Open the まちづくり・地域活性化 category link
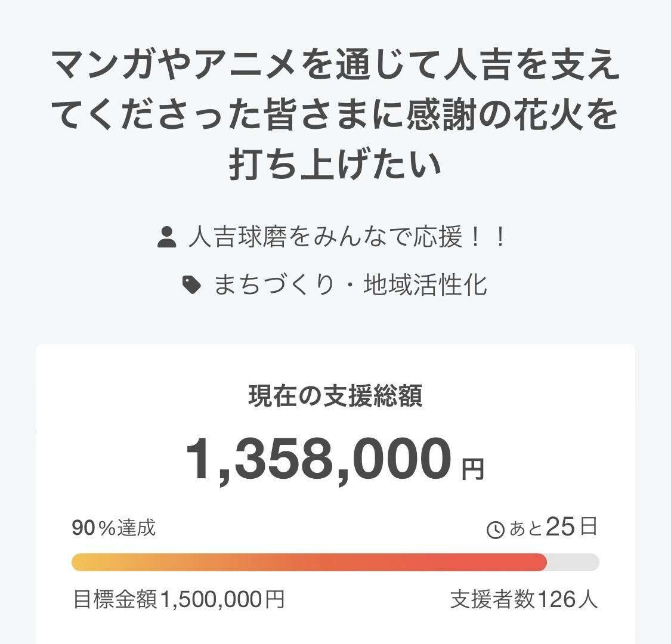The image size is (671, 644). (350, 286)
